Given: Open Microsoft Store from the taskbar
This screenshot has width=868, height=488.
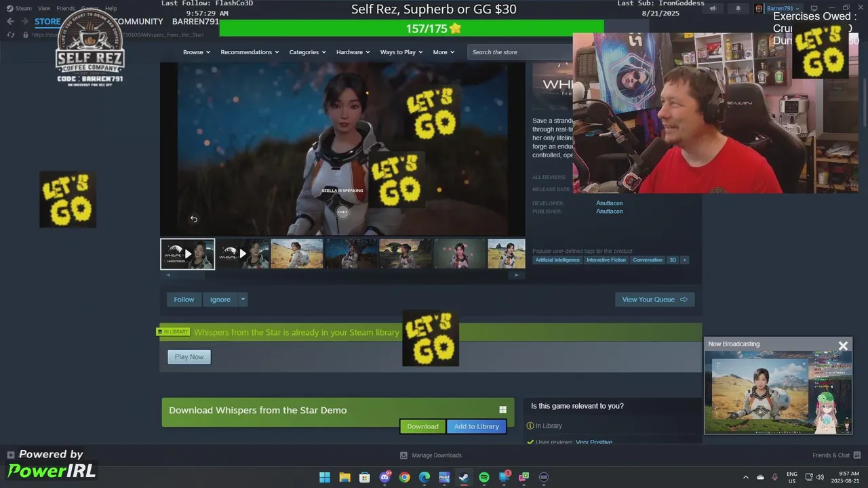Looking at the screenshot, I should click(x=365, y=477).
